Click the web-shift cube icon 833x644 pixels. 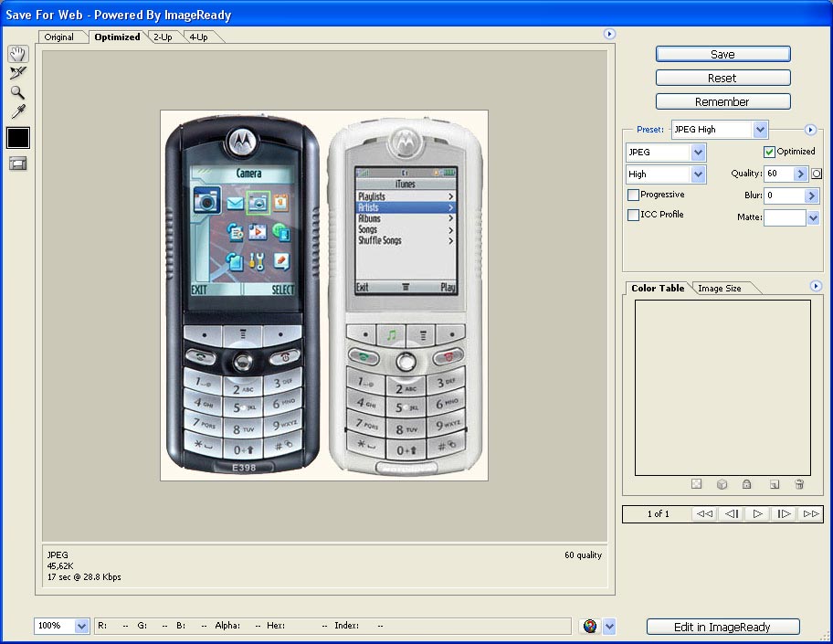(722, 484)
